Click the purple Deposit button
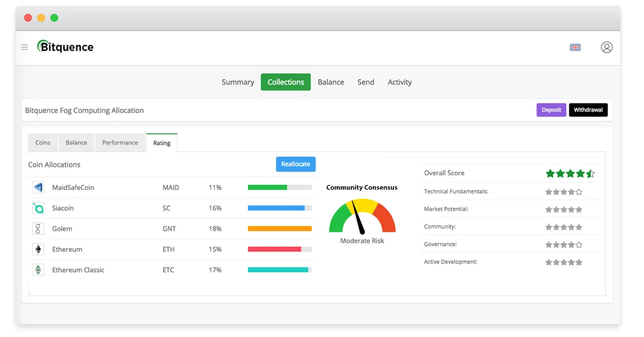Image resolution: width=644 pixels, height=337 pixels. click(x=551, y=110)
